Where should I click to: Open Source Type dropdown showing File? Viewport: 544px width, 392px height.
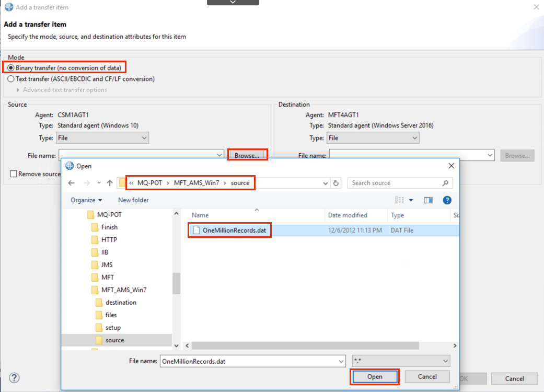click(x=102, y=137)
